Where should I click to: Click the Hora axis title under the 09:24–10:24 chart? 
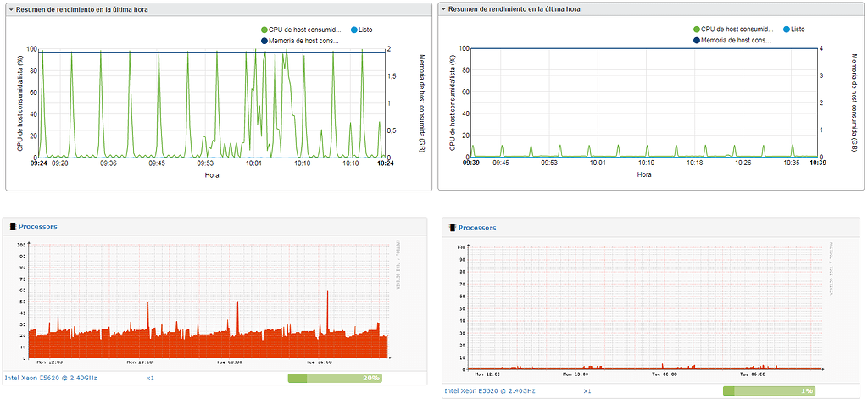[211, 174]
